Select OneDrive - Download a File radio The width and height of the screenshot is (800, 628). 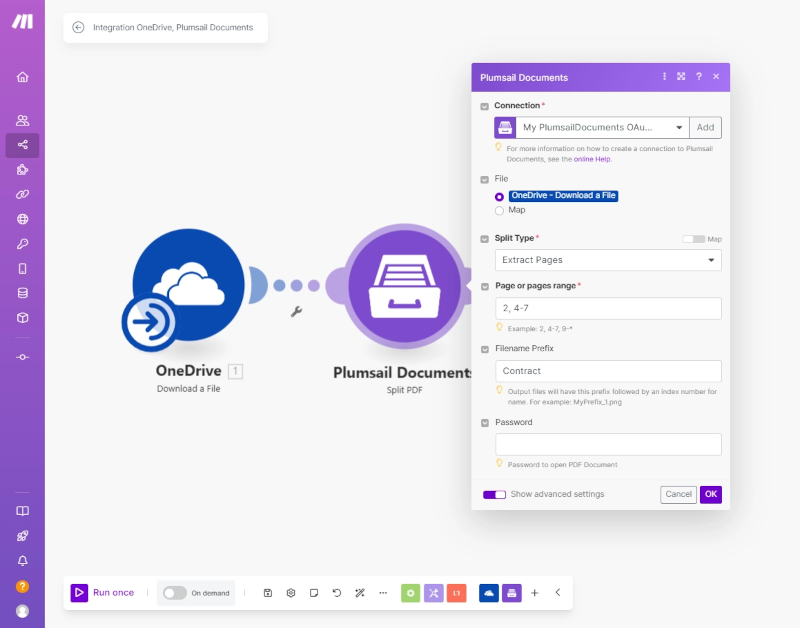click(499, 197)
